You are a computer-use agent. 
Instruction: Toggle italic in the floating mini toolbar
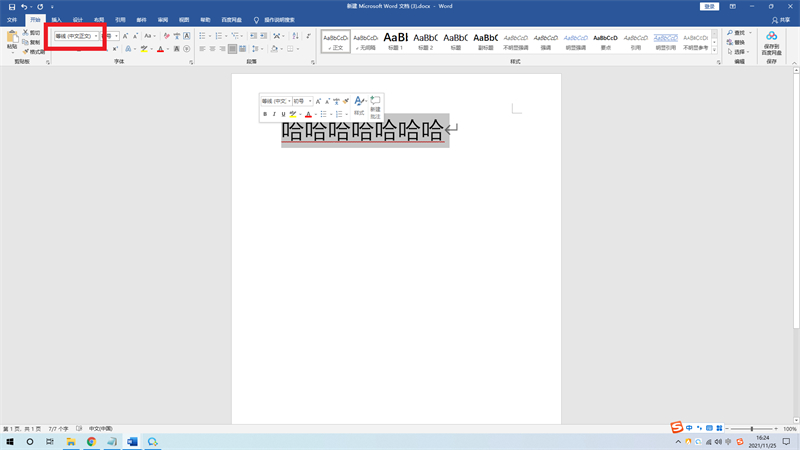[x=274, y=114]
